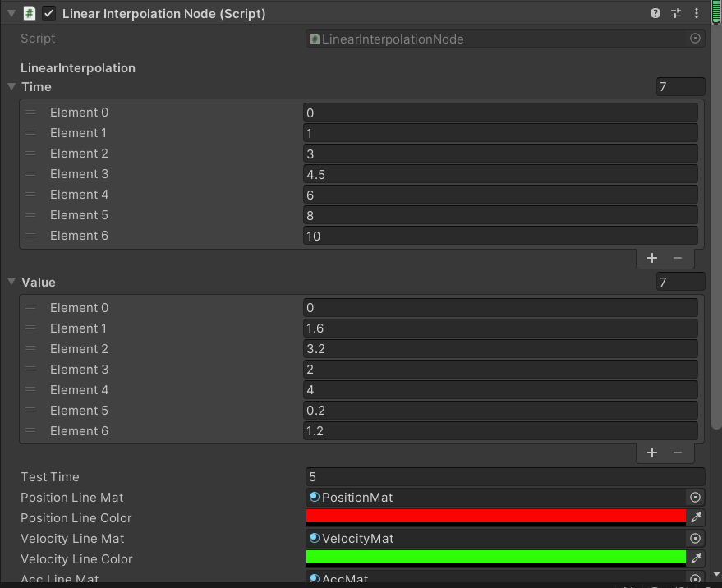Viewport: 722px width, 588px height.
Task: Add element to Time list
Action: click(651, 258)
